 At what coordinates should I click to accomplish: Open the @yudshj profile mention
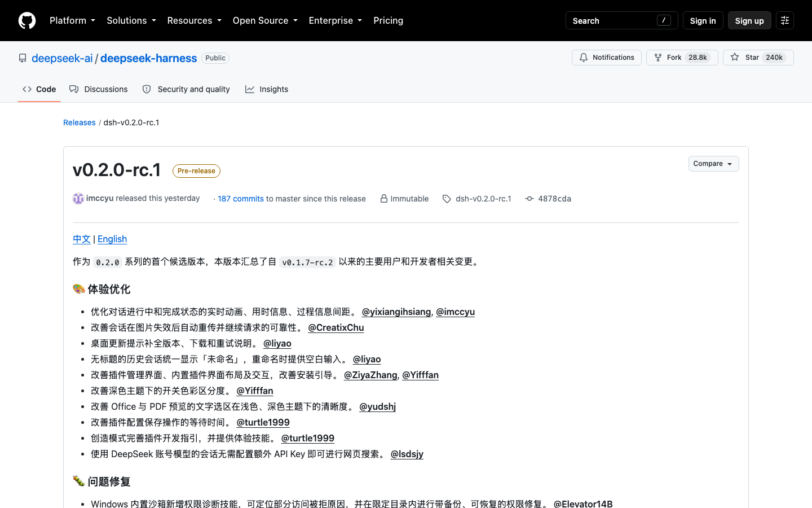coord(378,406)
